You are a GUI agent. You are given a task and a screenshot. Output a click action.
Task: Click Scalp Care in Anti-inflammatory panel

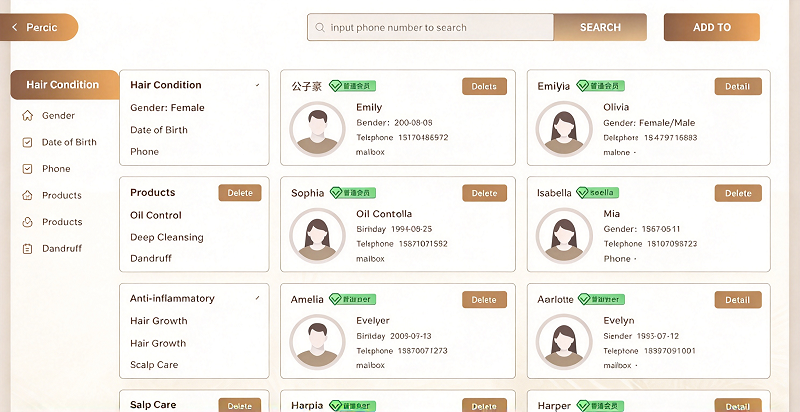(154, 365)
